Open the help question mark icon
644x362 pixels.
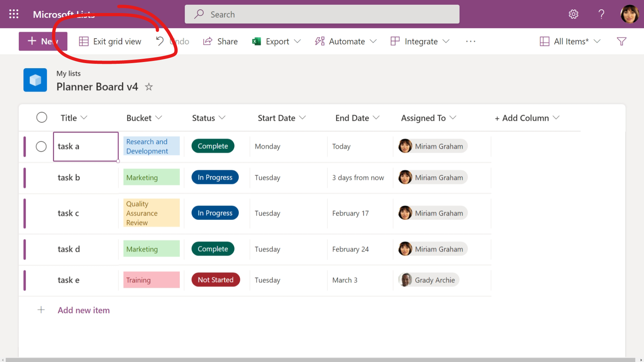[601, 14]
